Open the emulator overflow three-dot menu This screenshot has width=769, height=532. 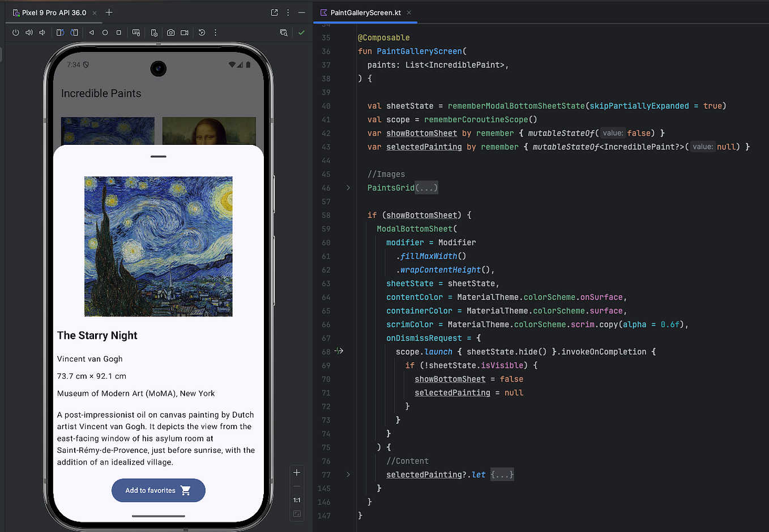point(215,32)
